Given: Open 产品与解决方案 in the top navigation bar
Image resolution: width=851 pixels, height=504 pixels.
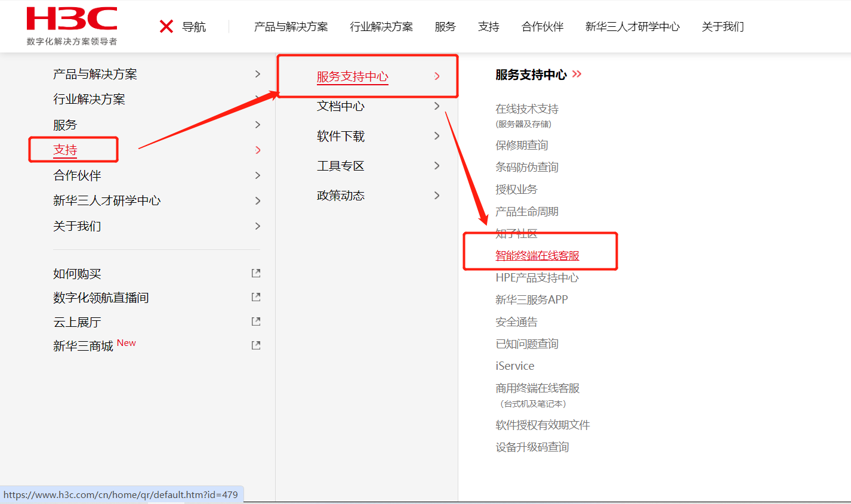Looking at the screenshot, I should (x=291, y=27).
